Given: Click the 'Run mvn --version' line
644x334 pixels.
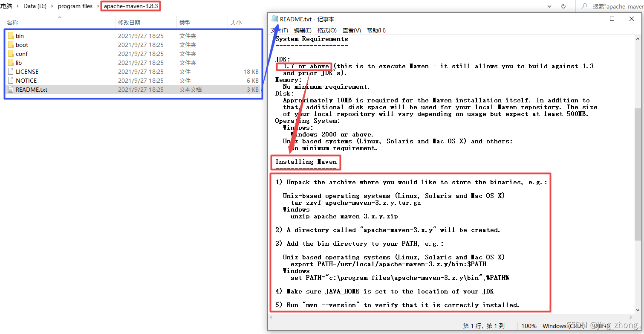Looking at the screenshot, I should tap(398, 305).
